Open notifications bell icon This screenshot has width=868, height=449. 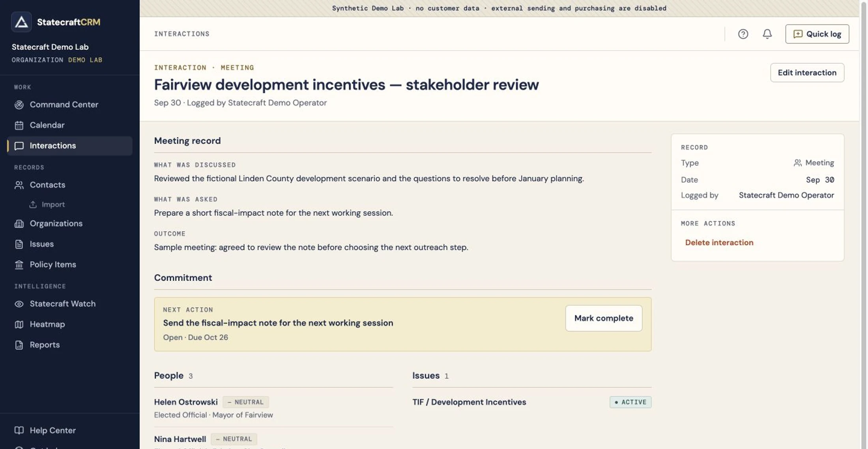767,34
